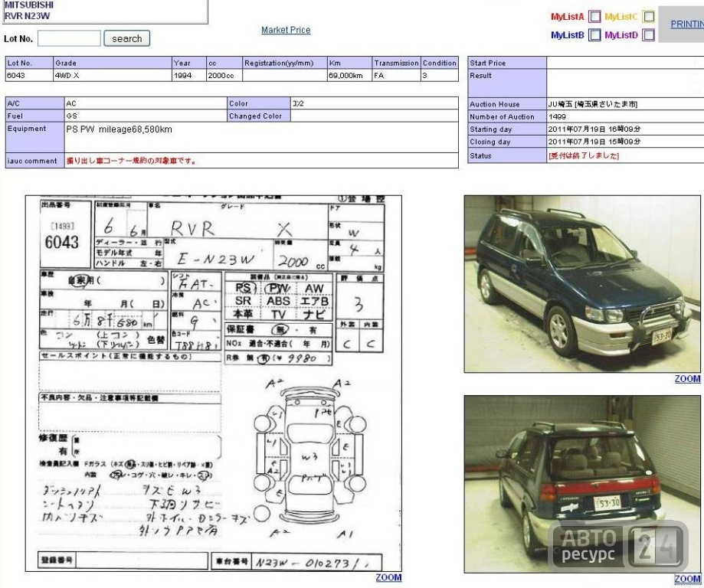704x588 pixels.
Task: Check the MyListA checkbox
Action: 594,17
